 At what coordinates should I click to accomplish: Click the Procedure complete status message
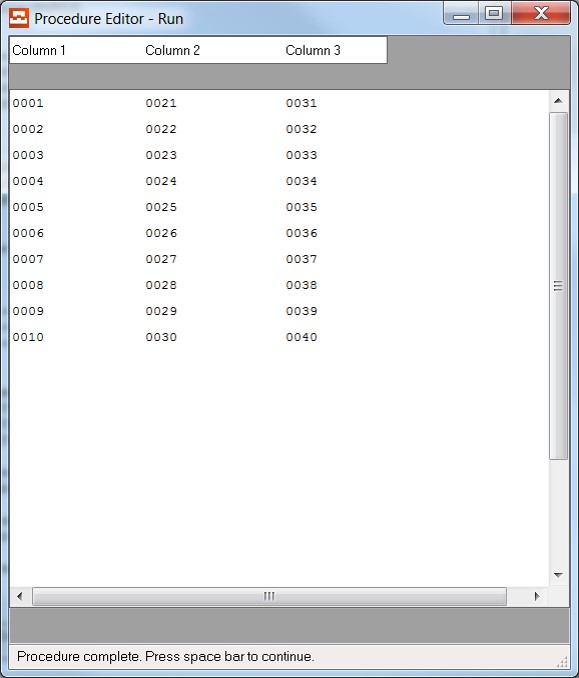165,656
